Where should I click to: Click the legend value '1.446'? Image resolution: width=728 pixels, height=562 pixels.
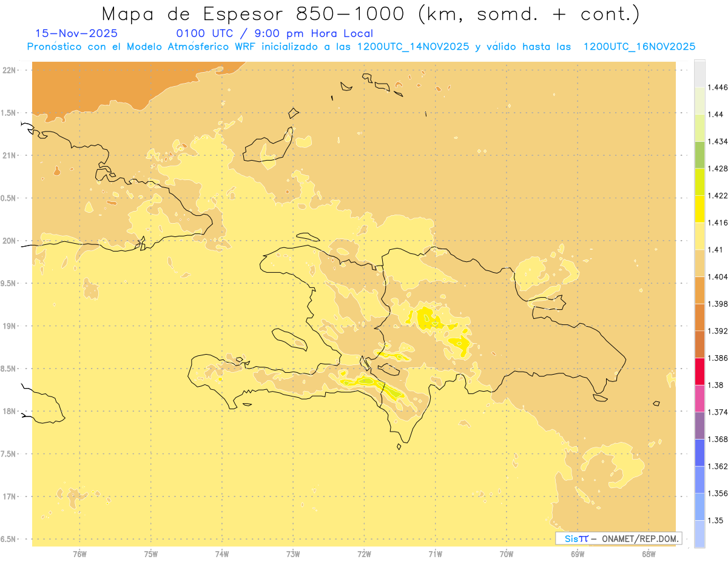coord(718,87)
